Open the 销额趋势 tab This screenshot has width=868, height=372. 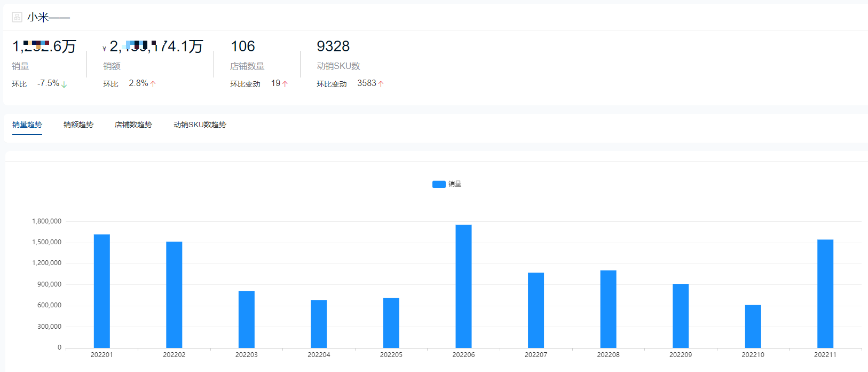tap(78, 125)
